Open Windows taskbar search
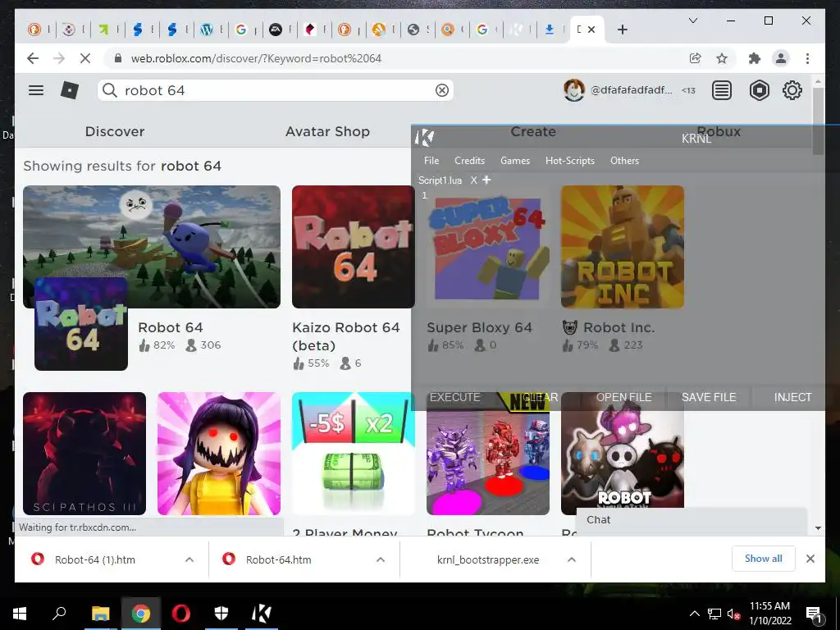840x630 pixels. 59,614
